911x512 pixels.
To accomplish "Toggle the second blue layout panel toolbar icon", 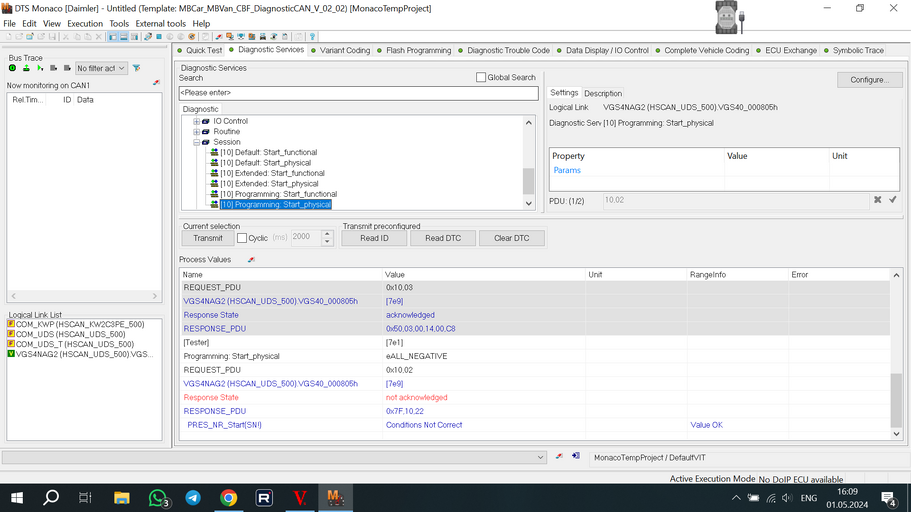I will click(x=124, y=37).
